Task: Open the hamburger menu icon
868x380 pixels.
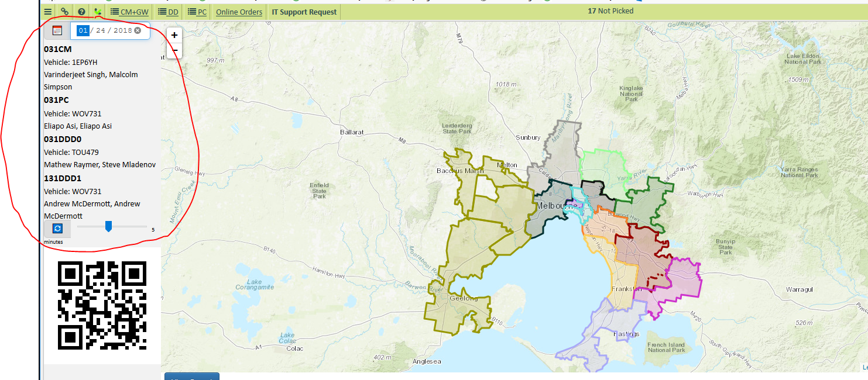Action: tap(48, 11)
